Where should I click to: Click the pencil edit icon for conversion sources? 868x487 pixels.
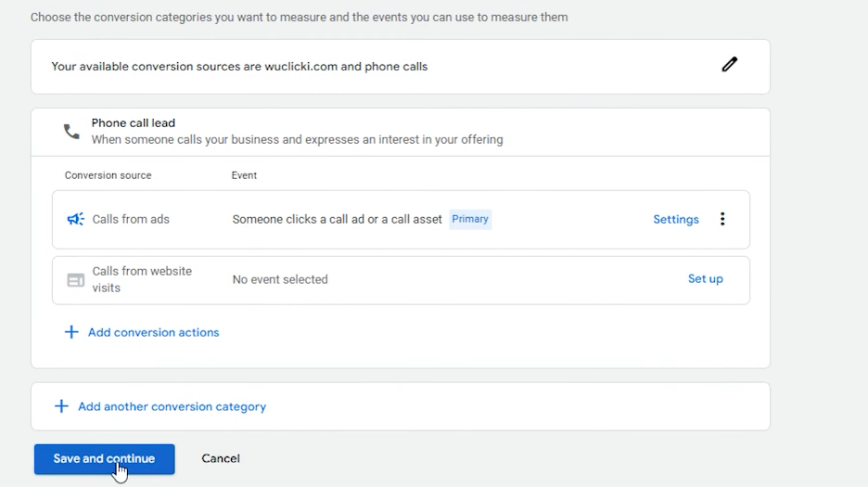(x=729, y=64)
